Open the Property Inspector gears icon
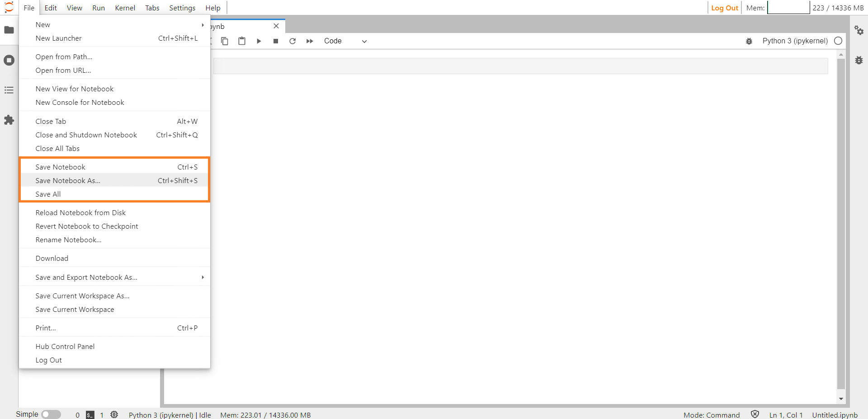The image size is (868, 419). 859,30
